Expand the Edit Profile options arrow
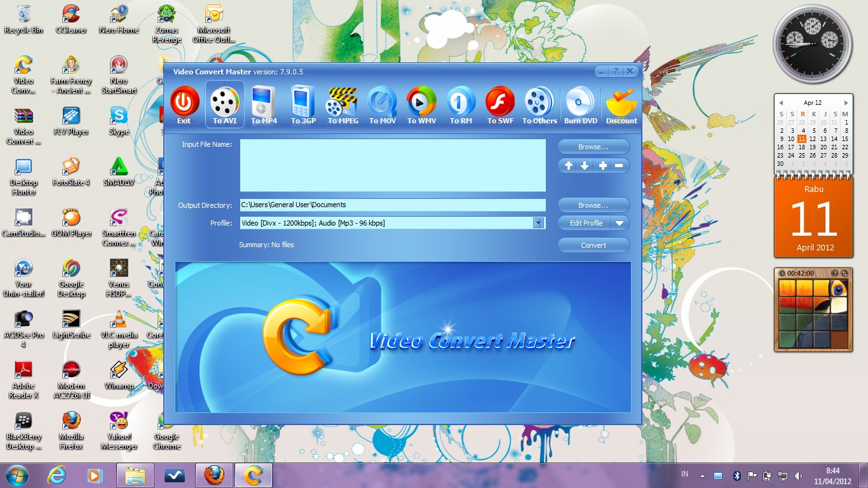 621,223
